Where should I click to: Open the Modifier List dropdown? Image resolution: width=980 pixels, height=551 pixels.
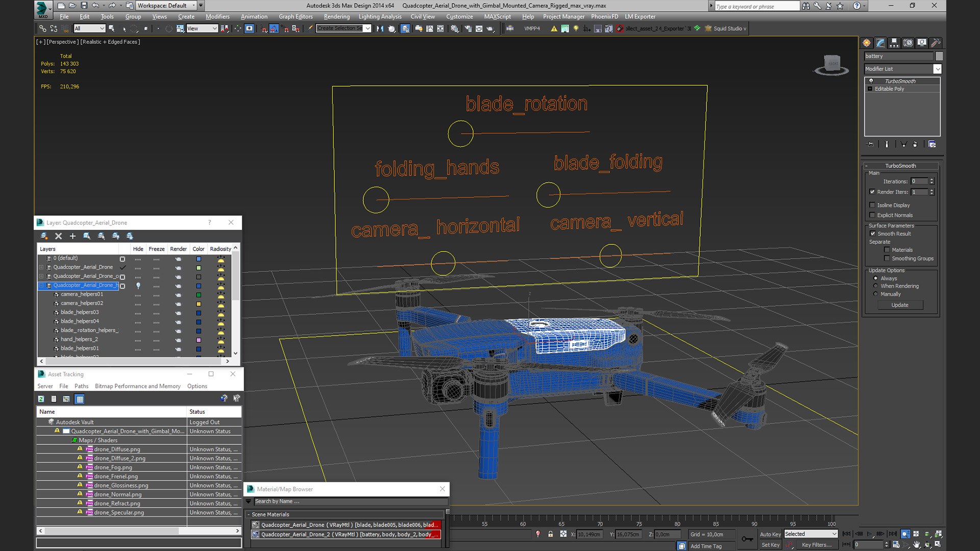pyautogui.click(x=937, y=69)
